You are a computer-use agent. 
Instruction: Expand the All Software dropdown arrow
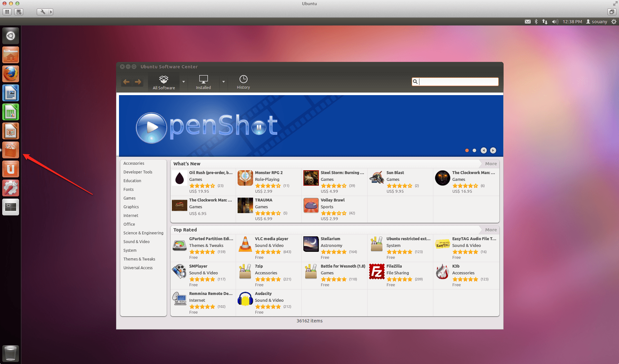tap(183, 82)
